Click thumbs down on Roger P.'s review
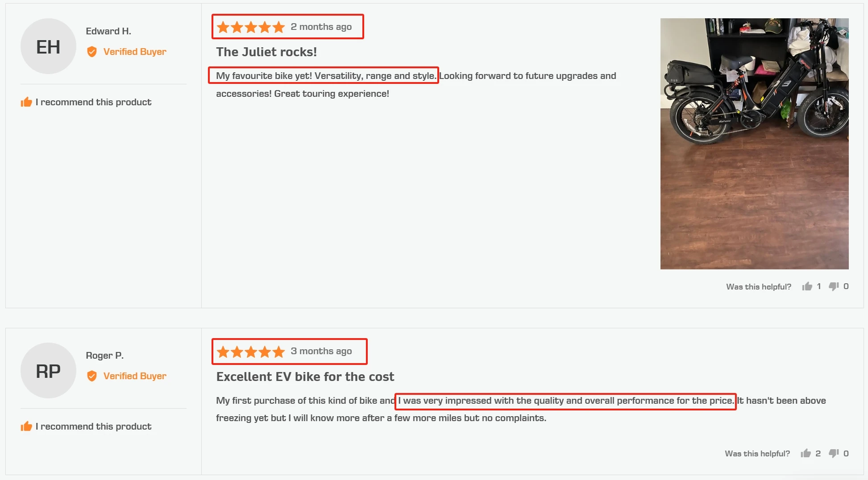Image resolution: width=868 pixels, height=480 pixels. tap(834, 453)
